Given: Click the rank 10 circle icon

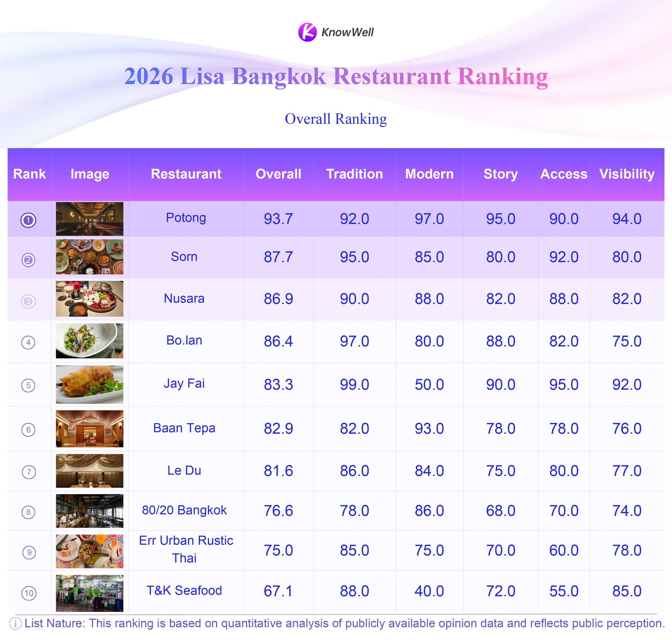Looking at the screenshot, I should [x=29, y=593].
